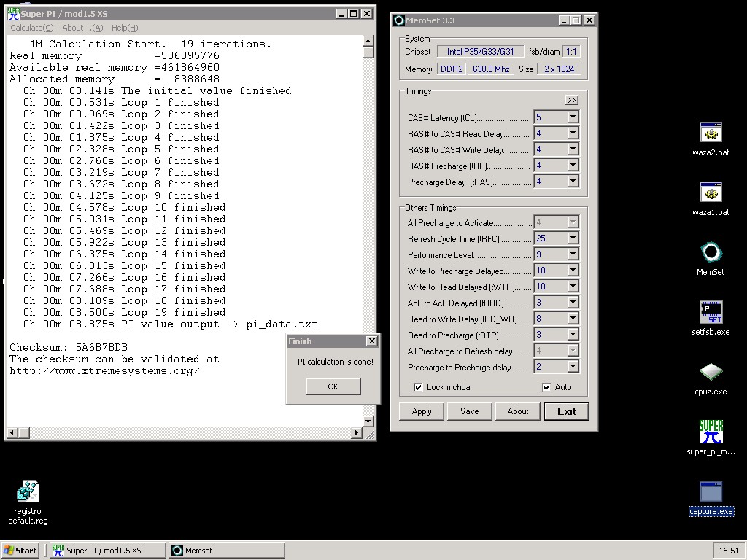Click the Super PI title bar icon
Image resolution: width=747 pixels, height=560 pixels.
click(x=13, y=14)
